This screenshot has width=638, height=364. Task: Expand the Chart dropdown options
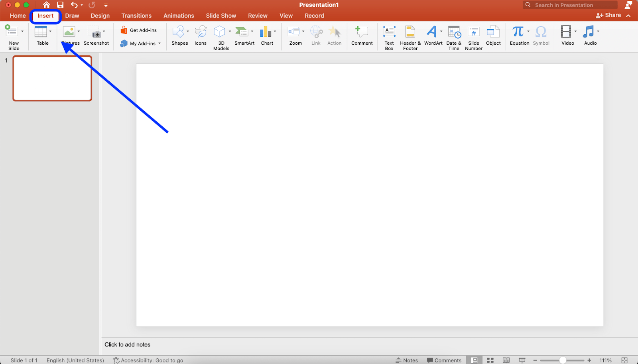tap(274, 30)
